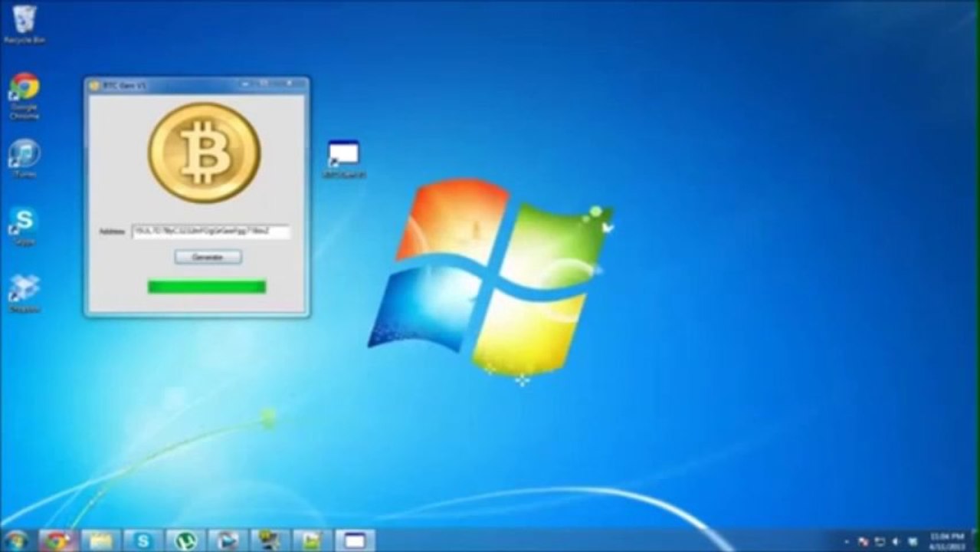Click the gold Bitcoin coin image
Viewport: 980px width, 552px height.
coord(205,153)
